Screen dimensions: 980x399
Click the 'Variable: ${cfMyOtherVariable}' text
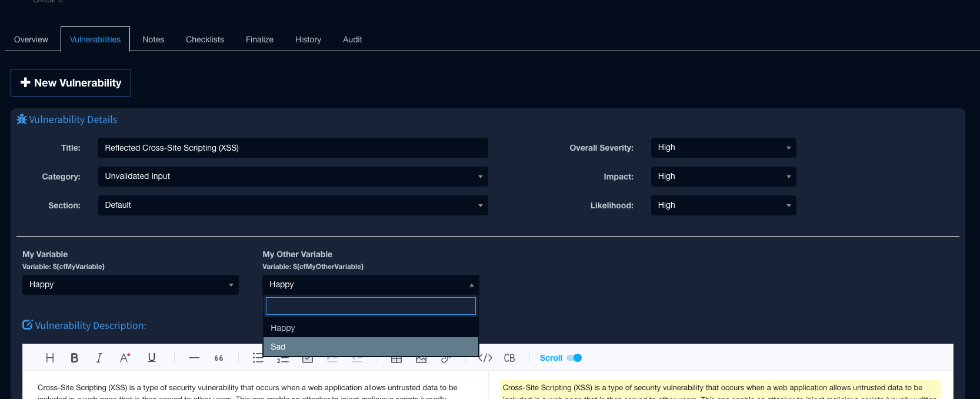[313, 267]
